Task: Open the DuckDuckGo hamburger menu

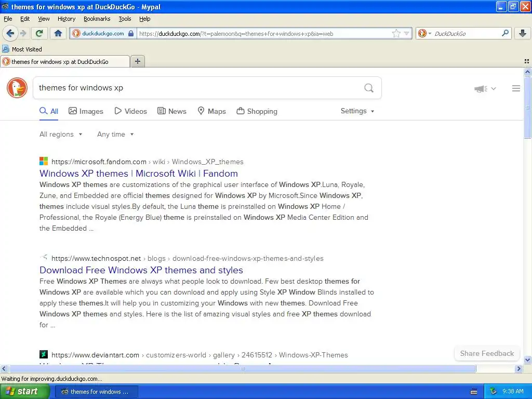Action: (x=516, y=88)
